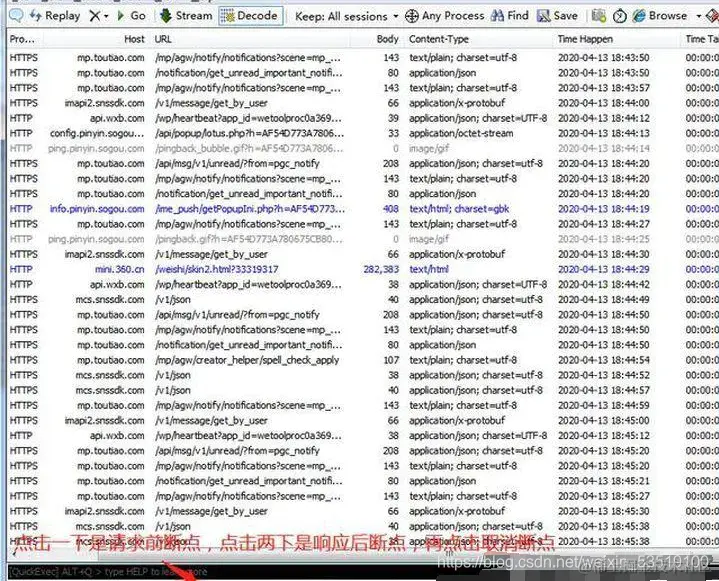The width and height of the screenshot is (719, 581).
Task: Click the comment speech bubble icon
Action: [x=17, y=16]
